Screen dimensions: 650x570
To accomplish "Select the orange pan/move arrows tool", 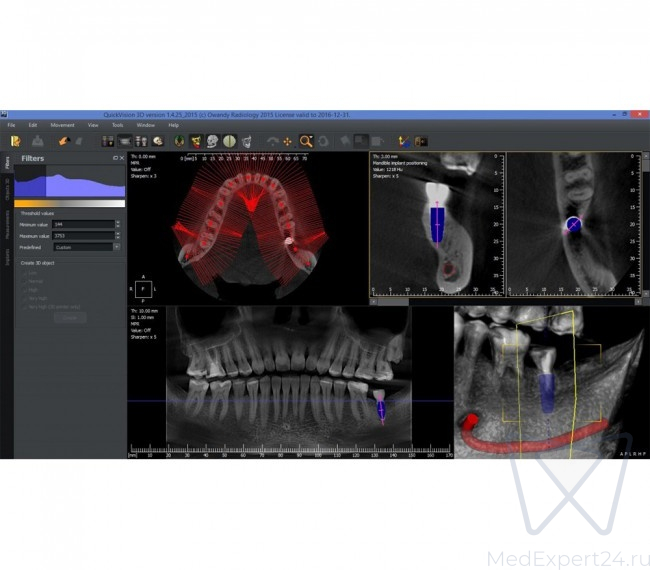I will tap(288, 141).
